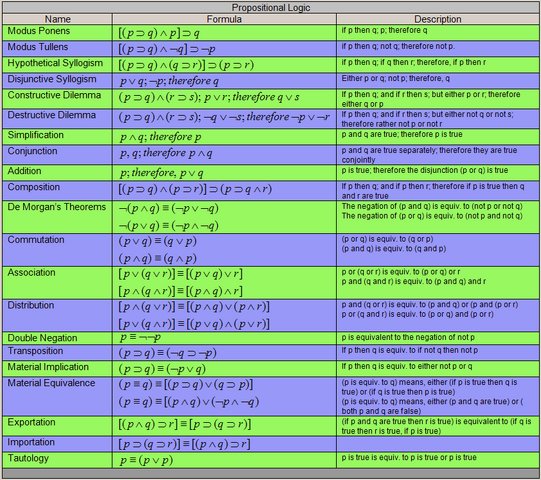Click Importation formula '[p⊃(q⊃r)]≡[(p∧q)⊃r]'
Viewport: 541px width, 480px height.
point(184,444)
